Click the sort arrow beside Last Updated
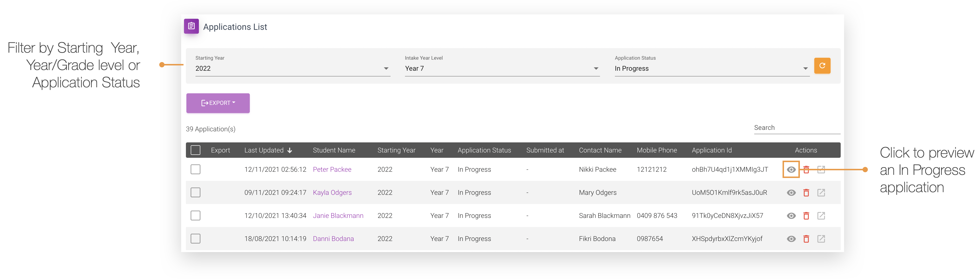Screen dimensions: 980x279 pyautogui.click(x=290, y=151)
